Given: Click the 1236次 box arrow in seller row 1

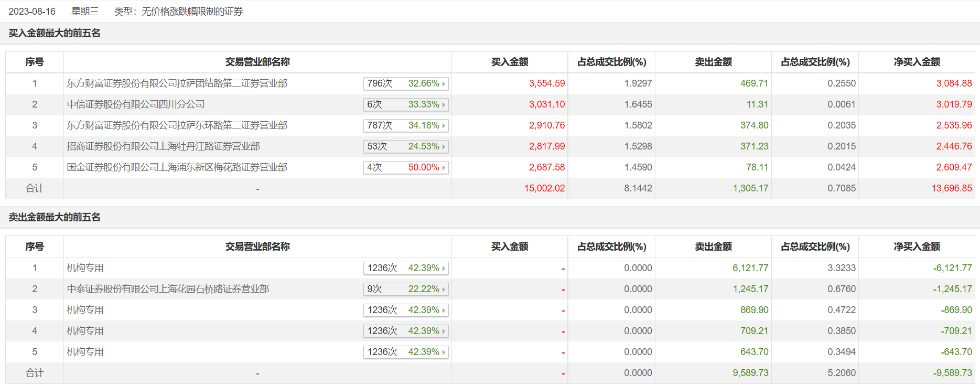Looking at the screenshot, I should click(x=444, y=269).
